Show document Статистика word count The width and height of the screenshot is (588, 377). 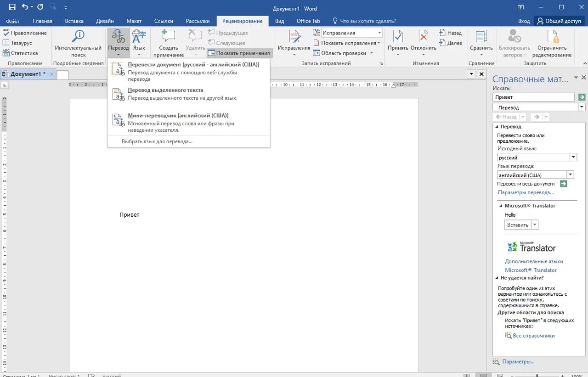pyautogui.click(x=20, y=53)
